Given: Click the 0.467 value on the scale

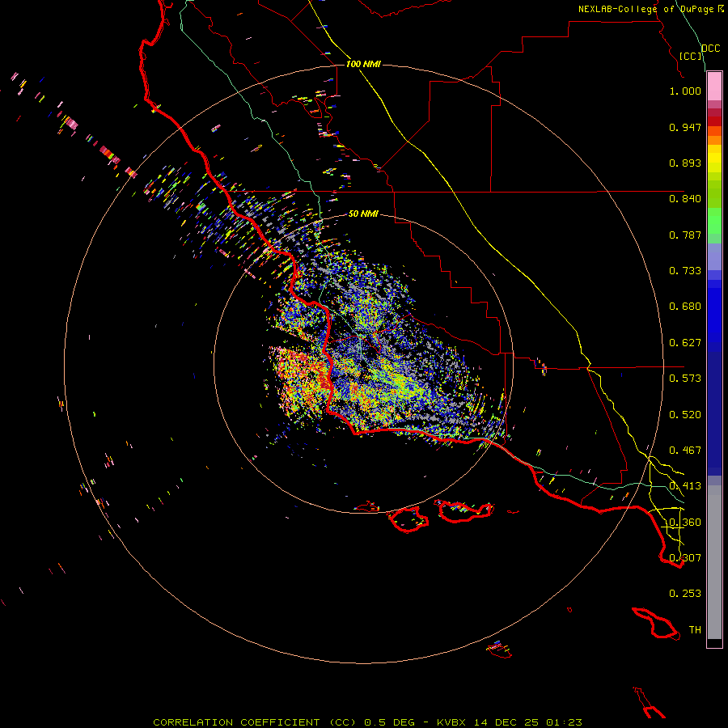Looking at the screenshot, I should click(685, 451).
